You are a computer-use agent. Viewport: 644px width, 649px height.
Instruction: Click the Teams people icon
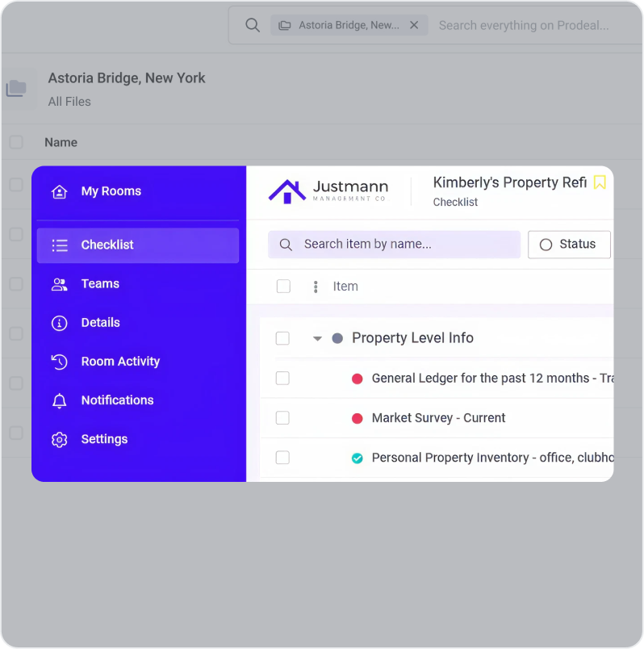59,284
